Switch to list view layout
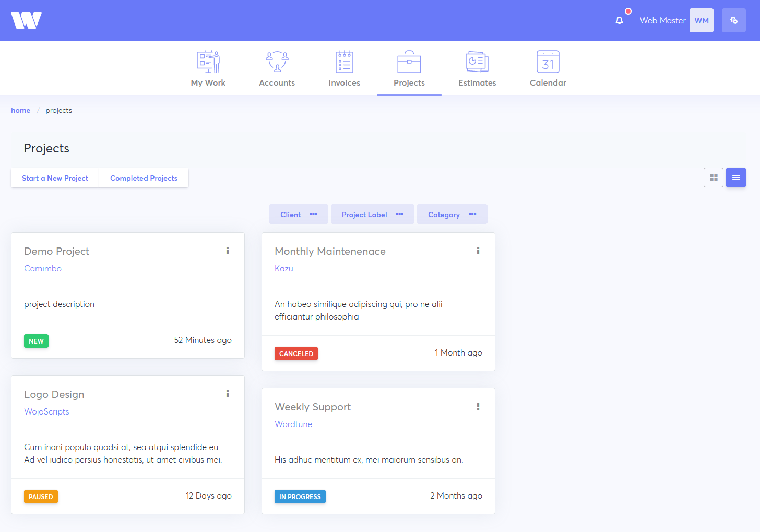Screen dimensions: 760x532 736,178
